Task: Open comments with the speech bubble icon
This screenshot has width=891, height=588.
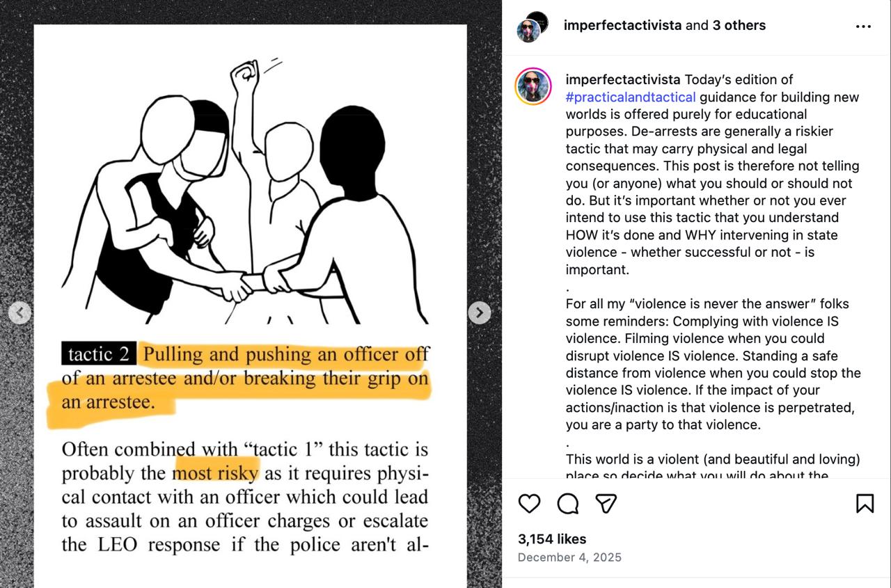Action: point(568,503)
